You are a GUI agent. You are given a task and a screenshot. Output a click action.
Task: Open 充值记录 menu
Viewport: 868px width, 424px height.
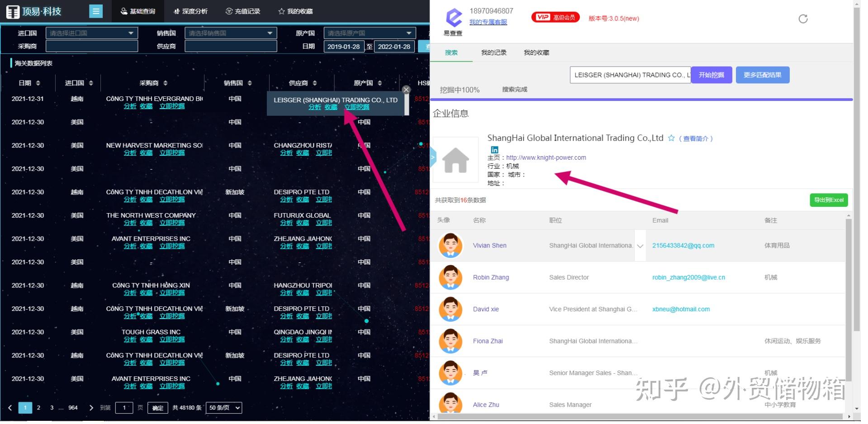[243, 11]
